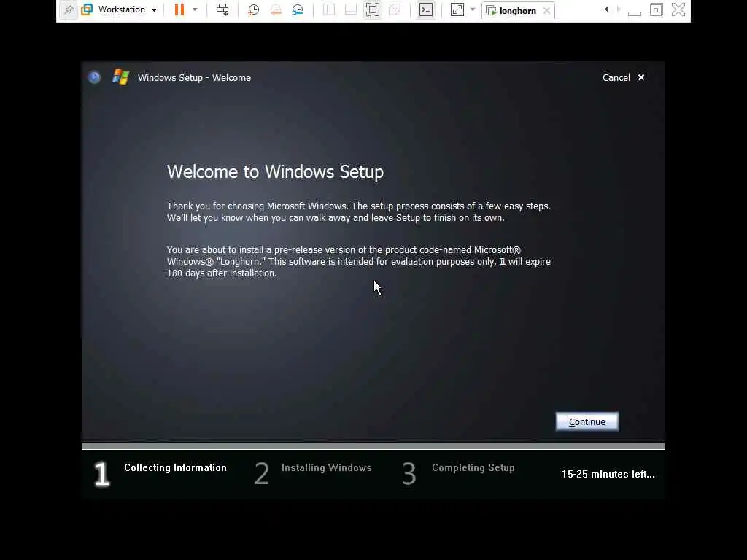Viewport: 747px width, 560px height.
Task: Click the back arrow in Windows Setup
Action: 94,77
